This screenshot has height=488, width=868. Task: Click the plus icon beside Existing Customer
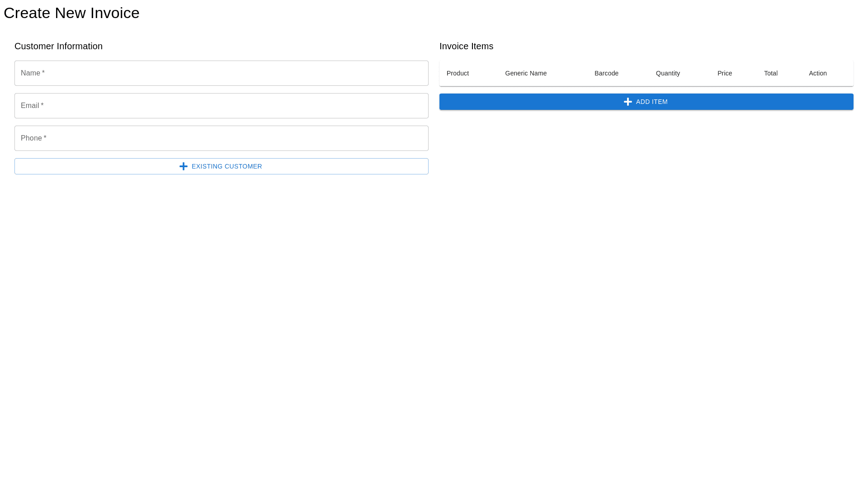[183, 166]
